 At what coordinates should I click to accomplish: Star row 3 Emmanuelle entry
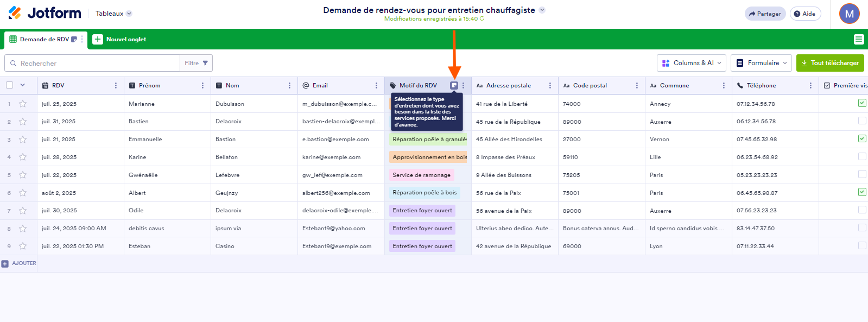click(23, 140)
